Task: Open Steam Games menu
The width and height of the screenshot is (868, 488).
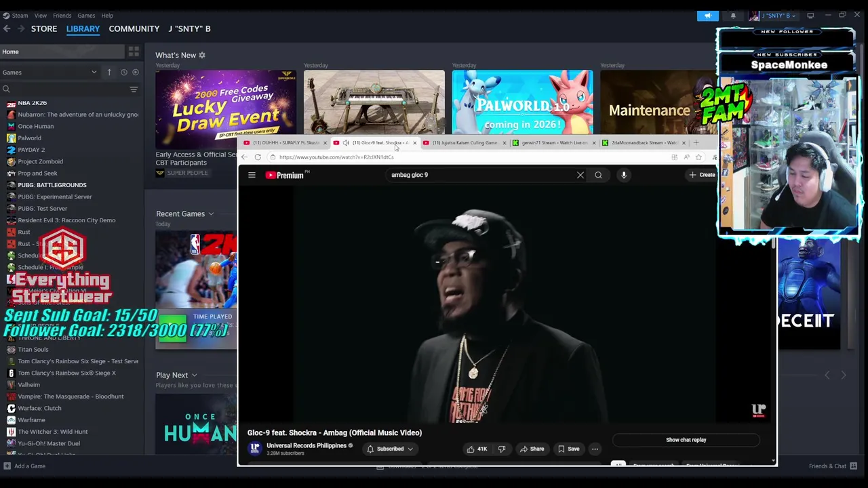Action: [86, 15]
